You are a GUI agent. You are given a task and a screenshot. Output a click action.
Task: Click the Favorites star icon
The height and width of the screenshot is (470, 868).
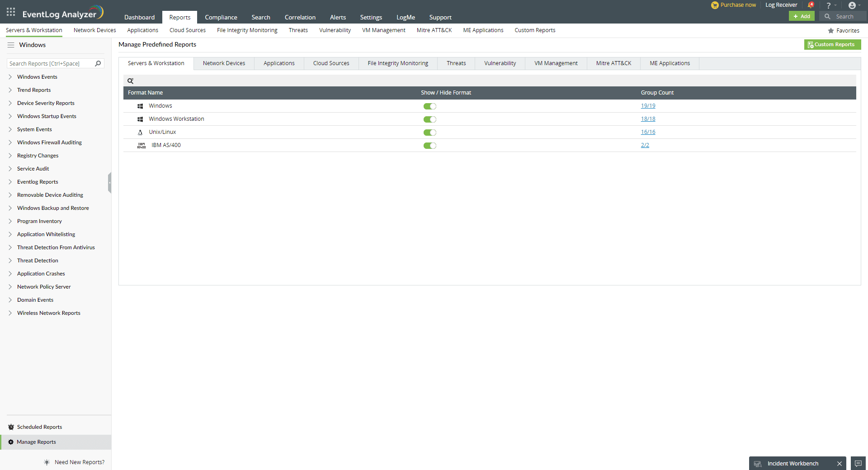(831, 31)
